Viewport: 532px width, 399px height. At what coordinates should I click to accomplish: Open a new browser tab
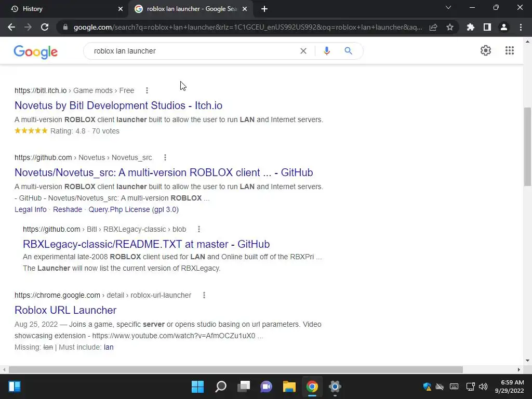[x=264, y=9]
